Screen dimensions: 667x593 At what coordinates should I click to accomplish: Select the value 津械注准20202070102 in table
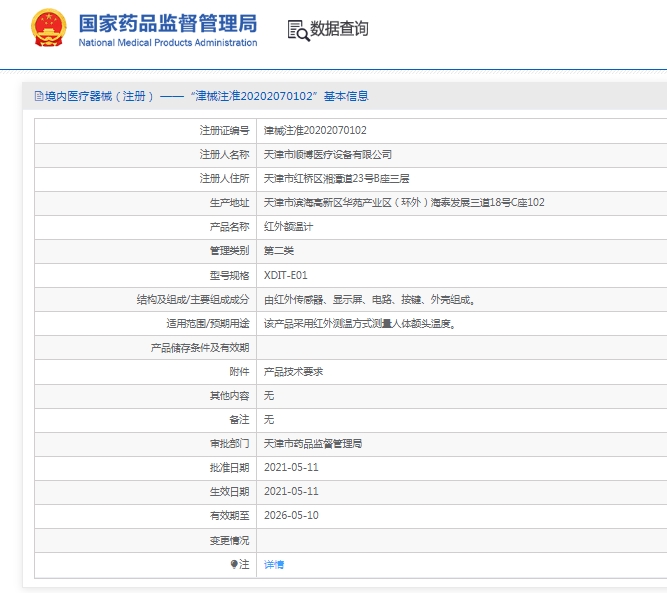[315, 130]
